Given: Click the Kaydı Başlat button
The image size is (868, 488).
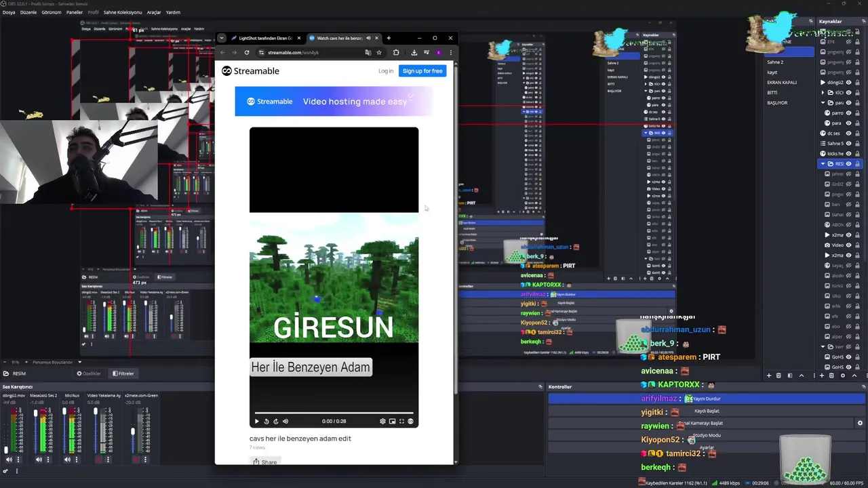Looking at the screenshot, I should click(707, 411).
